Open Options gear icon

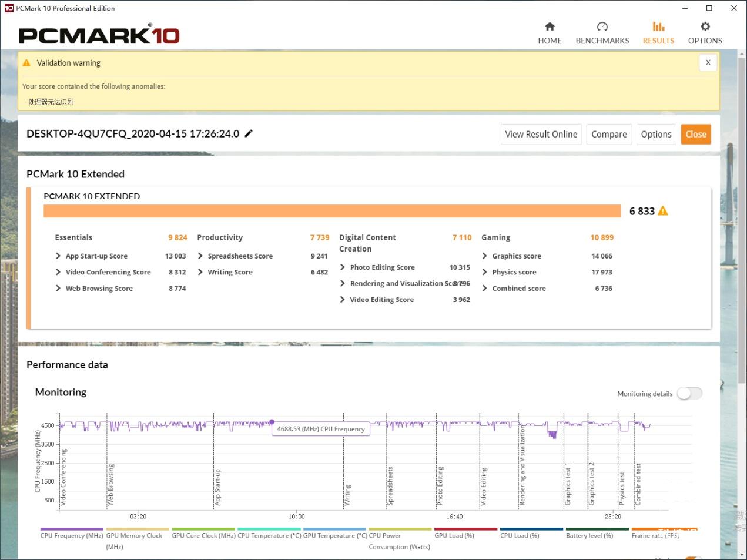(705, 26)
